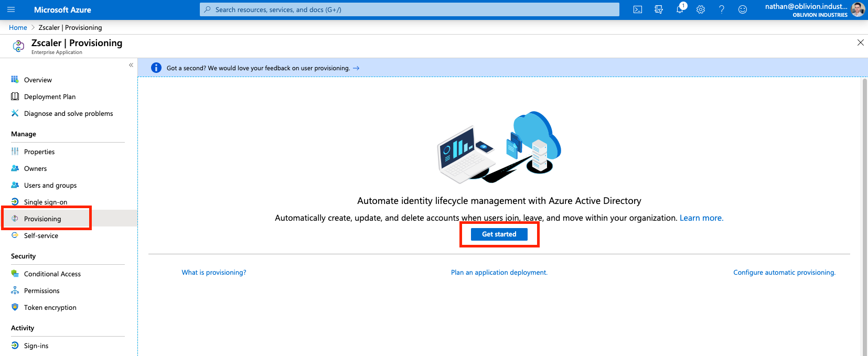Select Overview in the sidebar
This screenshot has height=356, width=868.
pyautogui.click(x=38, y=80)
